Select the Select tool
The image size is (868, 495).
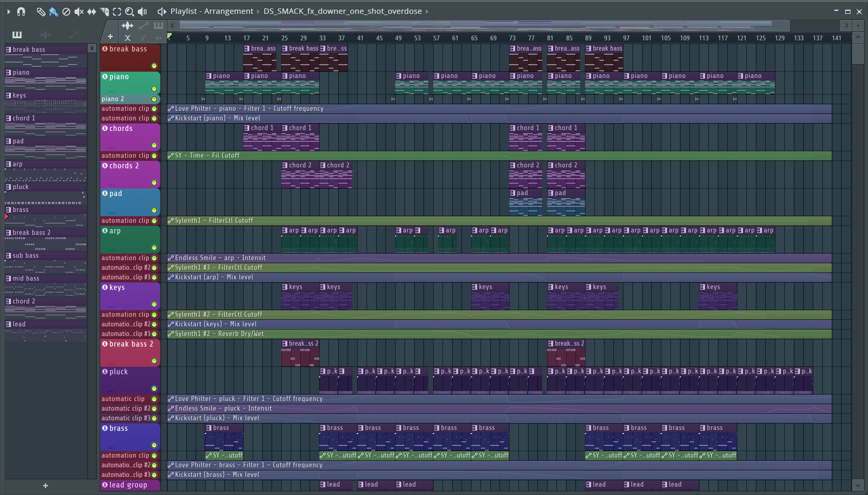117,11
